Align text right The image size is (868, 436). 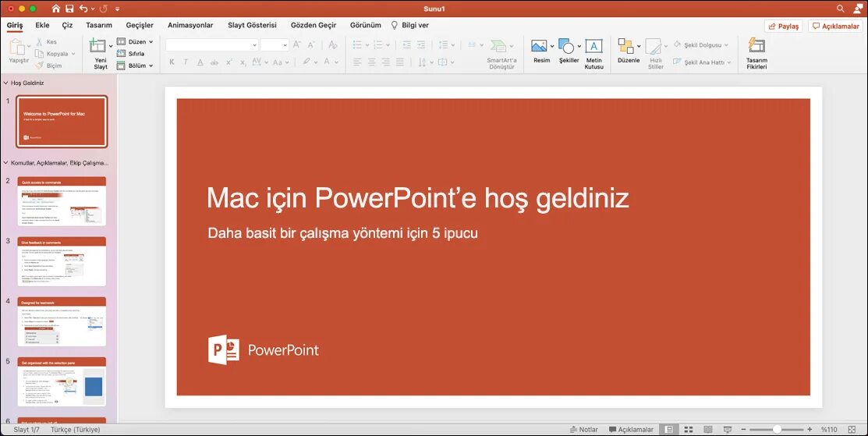386,62
